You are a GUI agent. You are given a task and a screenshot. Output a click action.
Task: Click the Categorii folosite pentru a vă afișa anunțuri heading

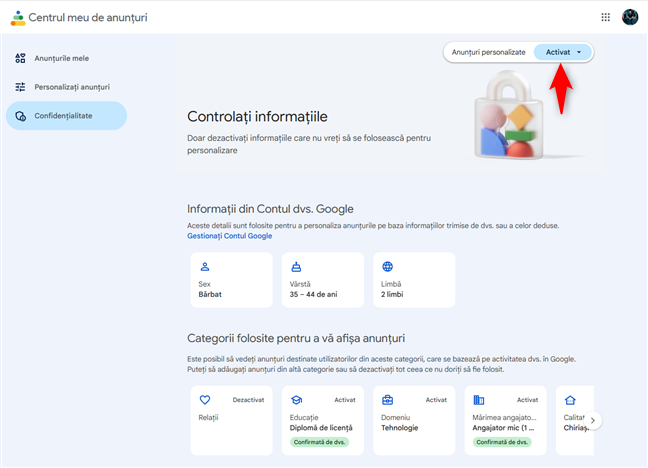296,338
